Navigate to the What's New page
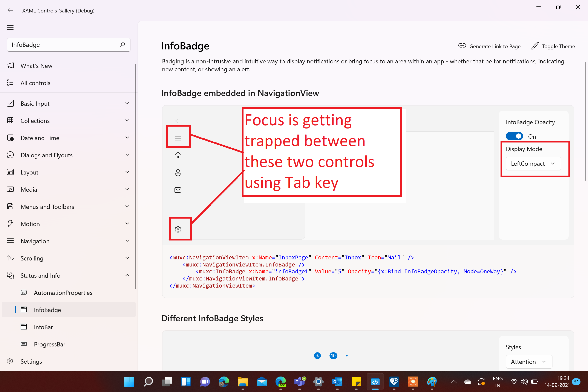Screen dimensions: 588x392 (x=36, y=66)
